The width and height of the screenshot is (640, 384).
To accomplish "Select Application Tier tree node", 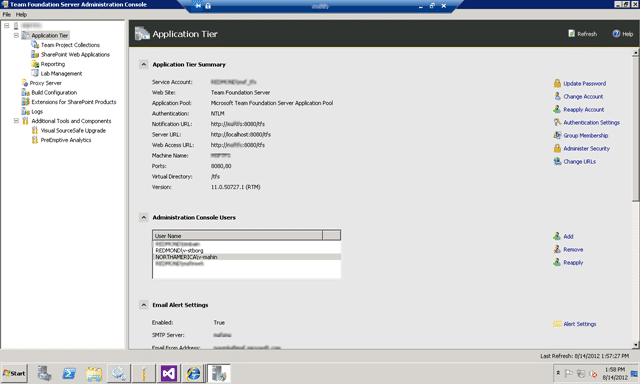I will tap(50, 36).
